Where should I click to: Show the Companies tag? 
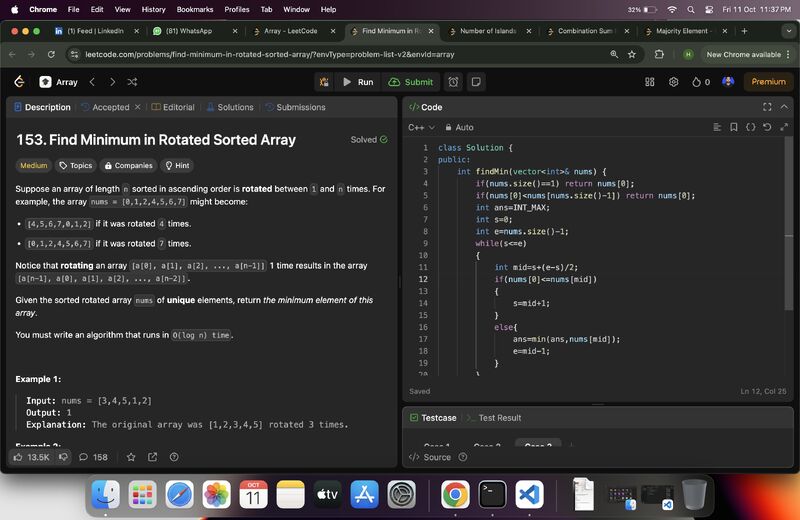pos(129,165)
